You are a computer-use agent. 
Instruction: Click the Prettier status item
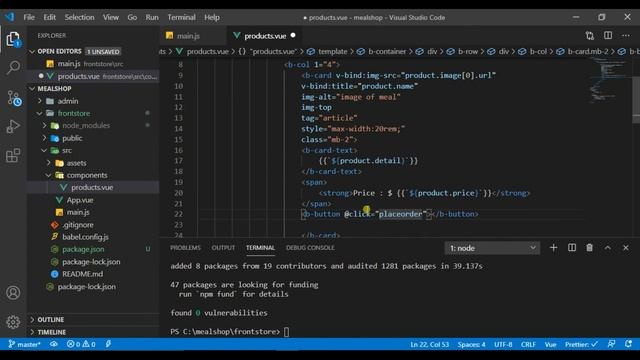581,344
